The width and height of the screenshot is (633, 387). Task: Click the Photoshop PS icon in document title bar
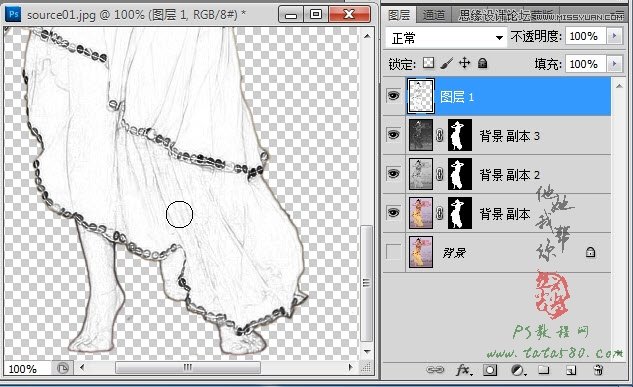pos(13,15)
